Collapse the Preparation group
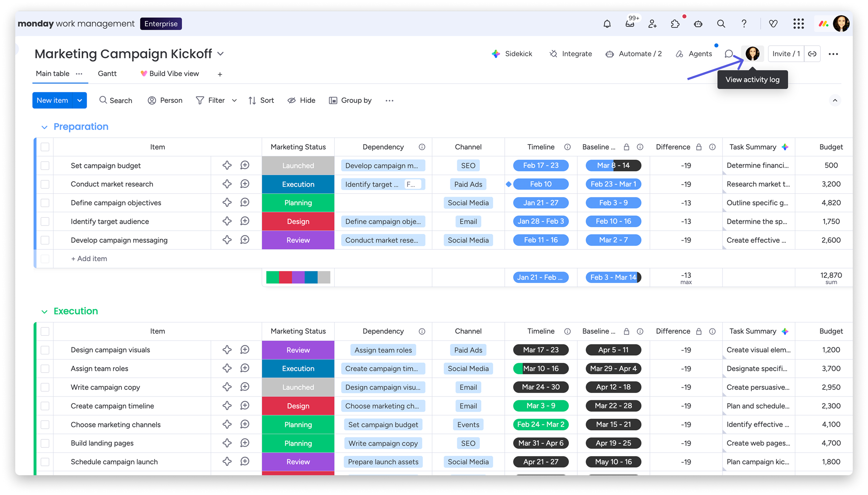Viewport: 868px width, 495px height. tap(44, 127)
